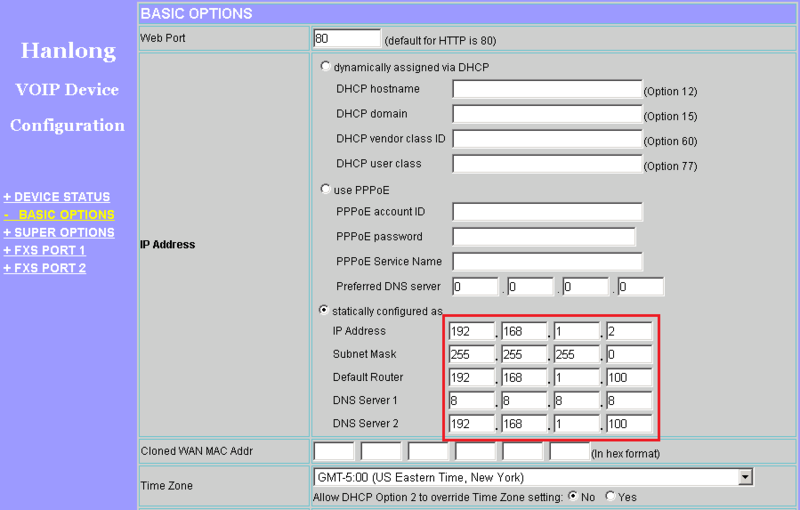Image resolution: width=800 pixels, height=510 pixels.
Task: Select dynamically assigned via DHCP radio button
Action: (325, 66)
